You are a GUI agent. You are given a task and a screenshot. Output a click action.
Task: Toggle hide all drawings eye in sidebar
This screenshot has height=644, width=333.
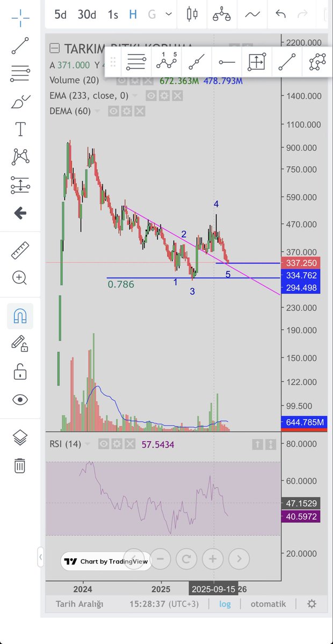[x=20, y=399]
